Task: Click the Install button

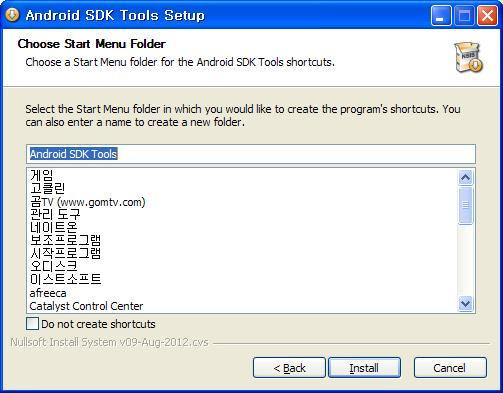Action: (364, 368)
